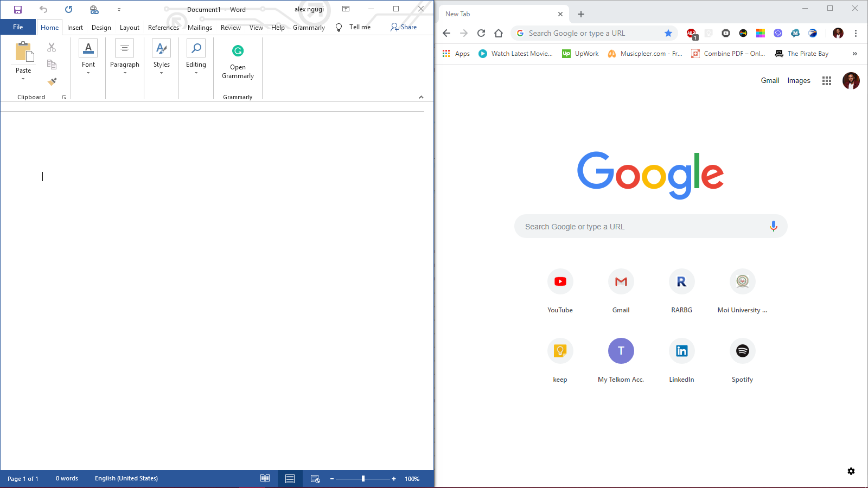Switch to Read Mode view in status bar
The width and height of the screenshot is (868, 488).
point(265,479)
